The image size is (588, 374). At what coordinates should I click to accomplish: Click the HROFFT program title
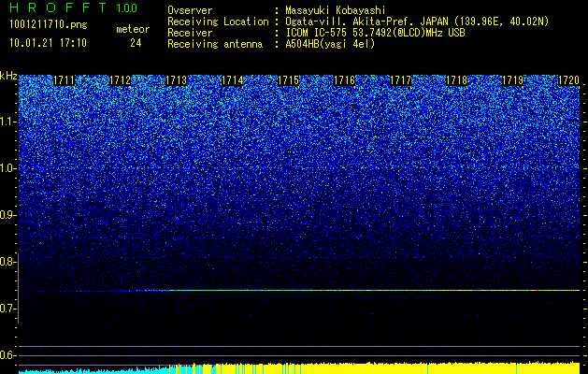(x=58, y=7)
